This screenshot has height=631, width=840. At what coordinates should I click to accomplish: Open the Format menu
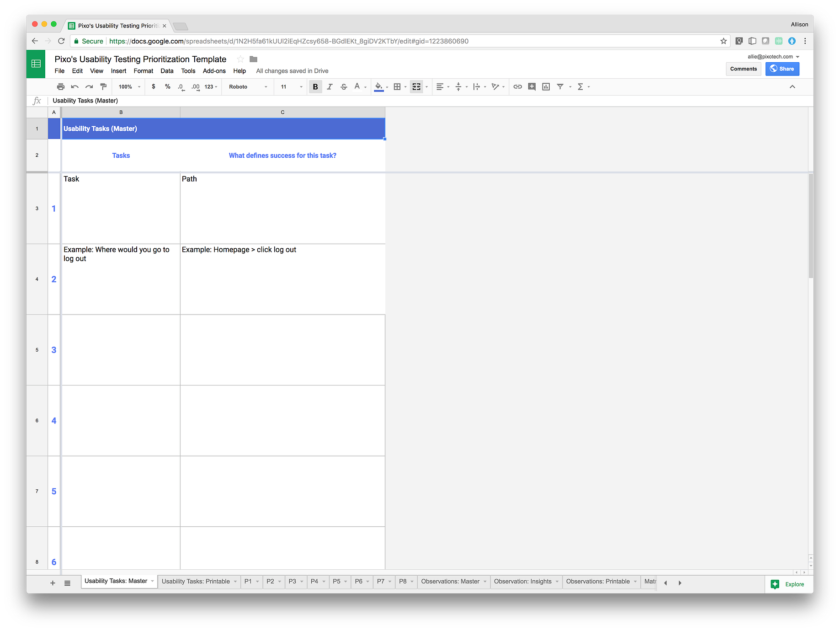coord(143,71)
